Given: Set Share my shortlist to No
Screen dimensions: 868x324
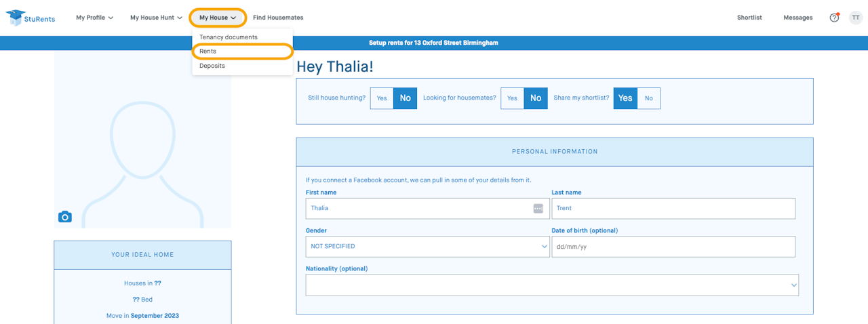Looking at the screenshot, I should click(x=649, y=98).
